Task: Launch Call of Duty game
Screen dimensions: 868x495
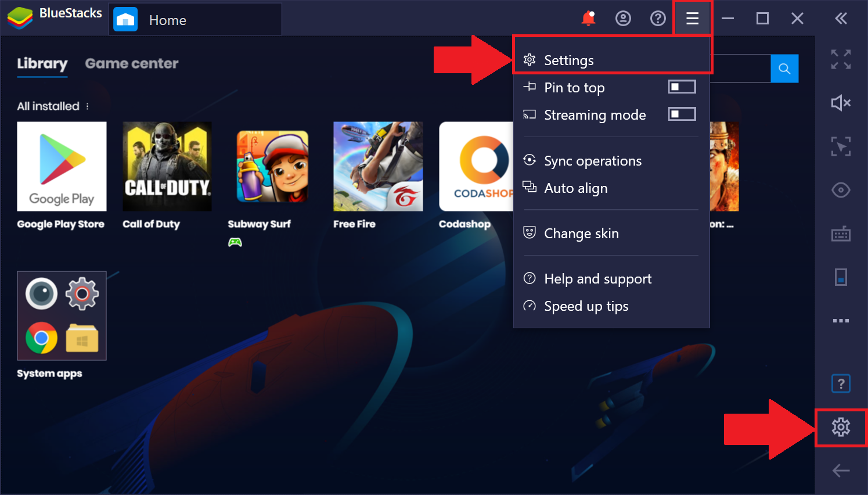Action: (x=167, y=166)
